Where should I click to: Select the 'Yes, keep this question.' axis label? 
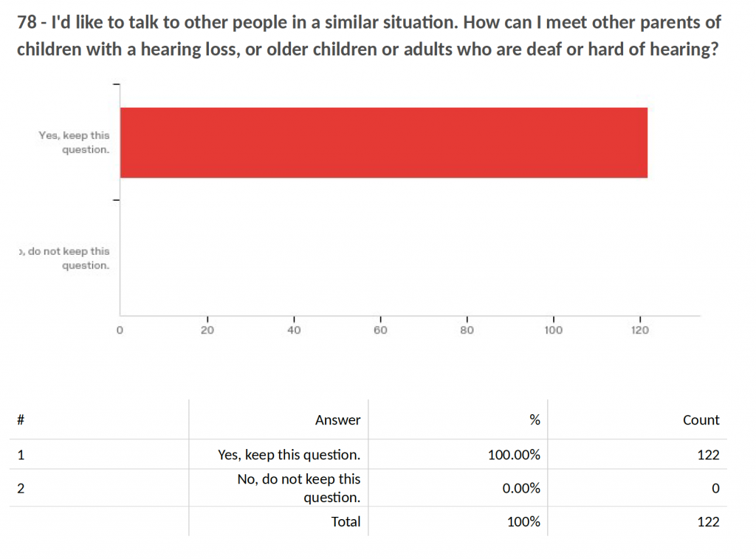point(75,143)
